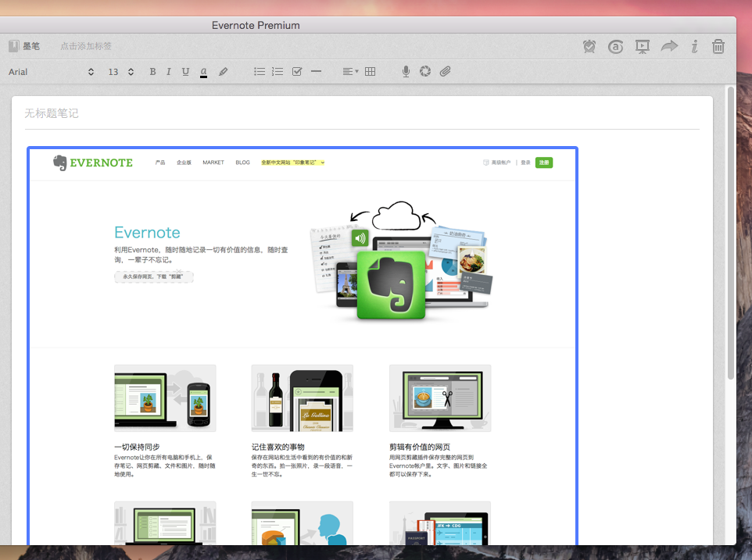Open the 企业版 nav item
752x560 pixels.
point(184,162)
